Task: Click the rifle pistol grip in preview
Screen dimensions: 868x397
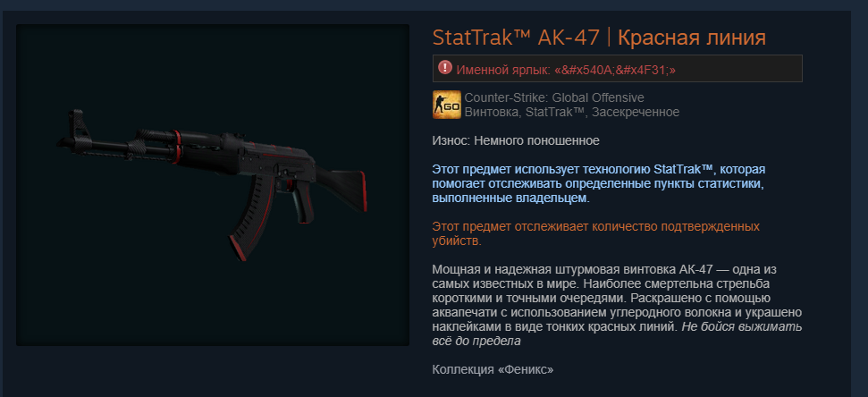Action: 303,201
